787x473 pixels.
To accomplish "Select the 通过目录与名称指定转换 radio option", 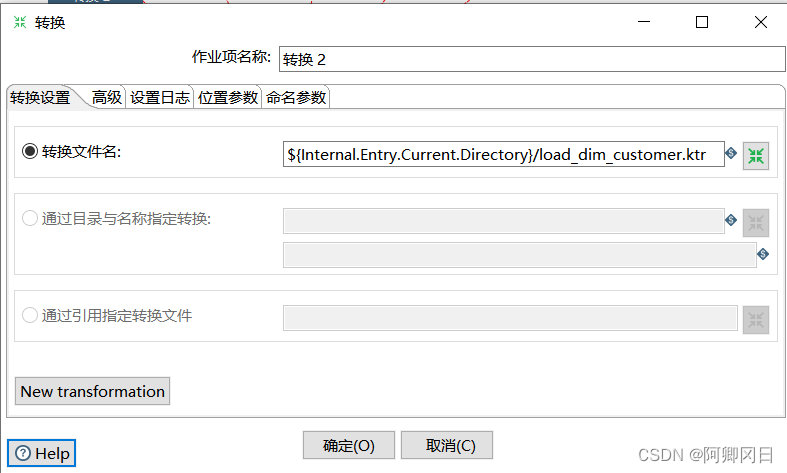I will coord(30,219).
